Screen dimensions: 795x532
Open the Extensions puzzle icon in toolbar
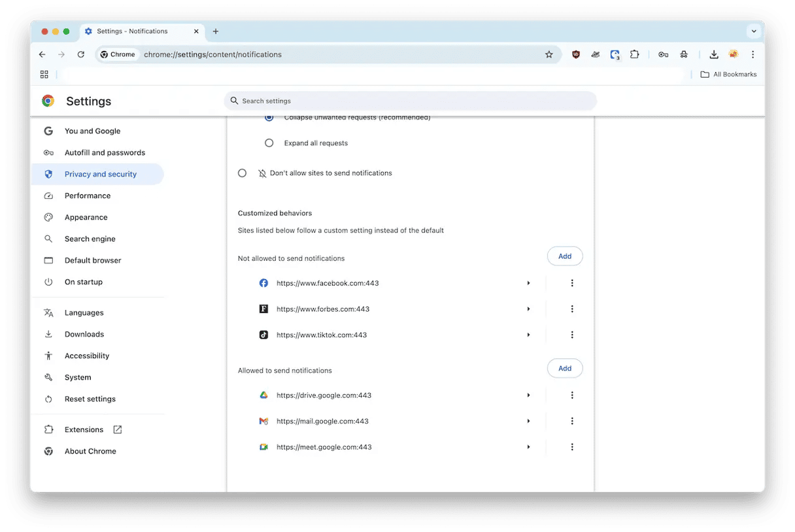pos(634,55)
